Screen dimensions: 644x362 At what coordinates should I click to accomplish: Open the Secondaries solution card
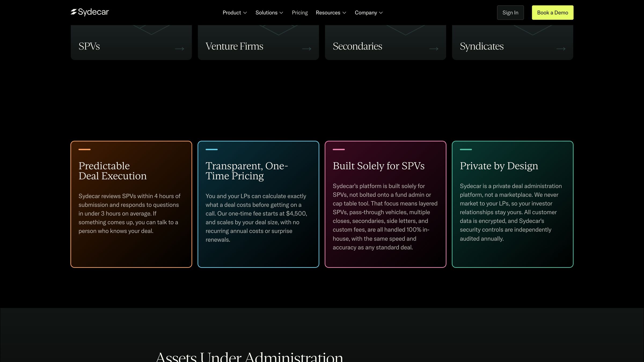(385, 42)
